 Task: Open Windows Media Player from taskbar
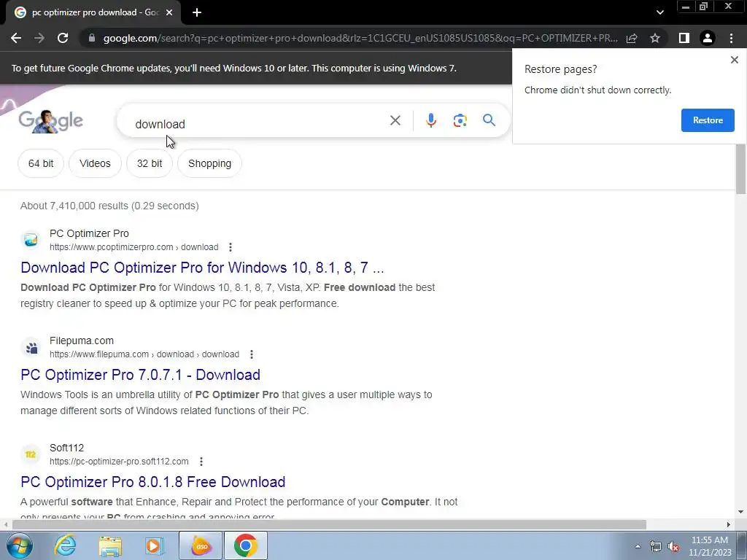point(153,545)
